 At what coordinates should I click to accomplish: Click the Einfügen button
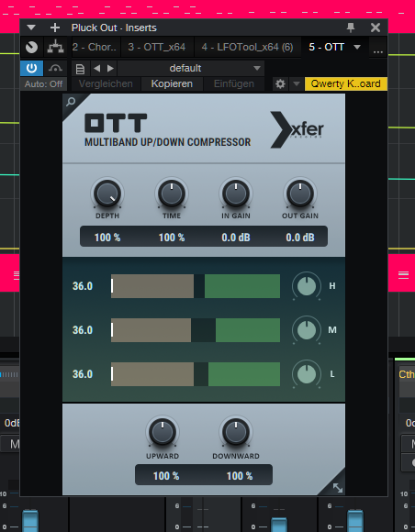pyautogui.click(x=234, y=83)
